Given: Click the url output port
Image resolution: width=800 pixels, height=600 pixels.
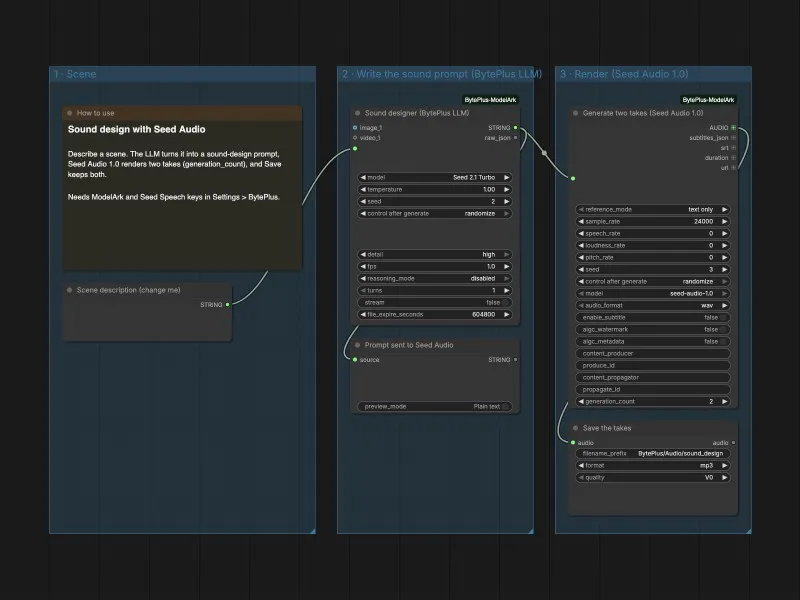Looking at the screenshot, I should pos(734,168).
